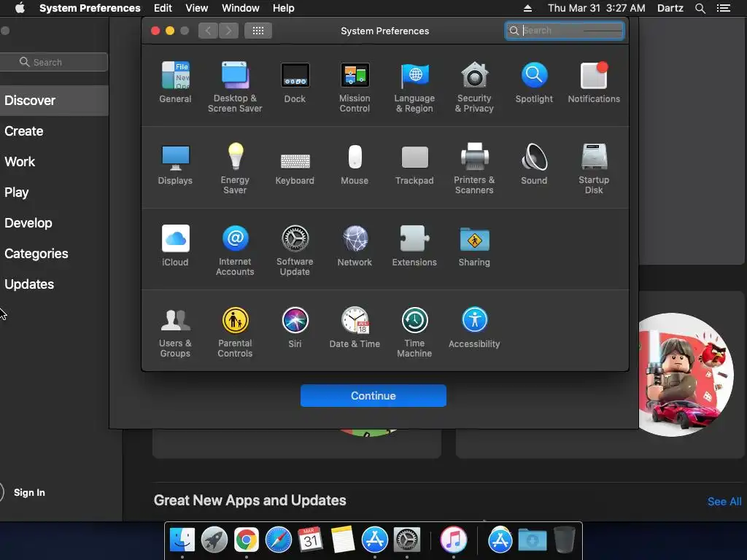Viewport: 747px width, 560px height.
Task: Open Spotlight search in menu bar
Action: tap(700, 8)
